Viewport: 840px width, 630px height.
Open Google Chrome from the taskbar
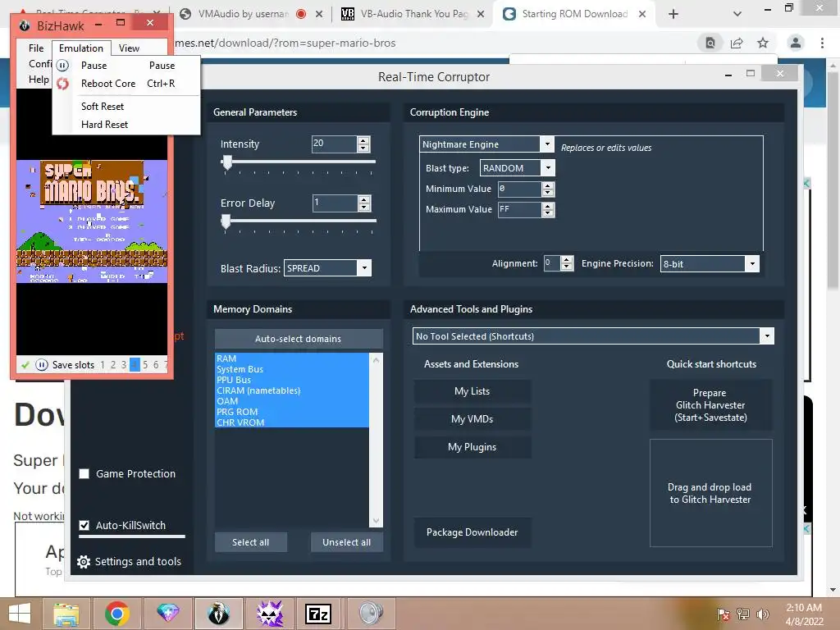(x=116, y=614)
